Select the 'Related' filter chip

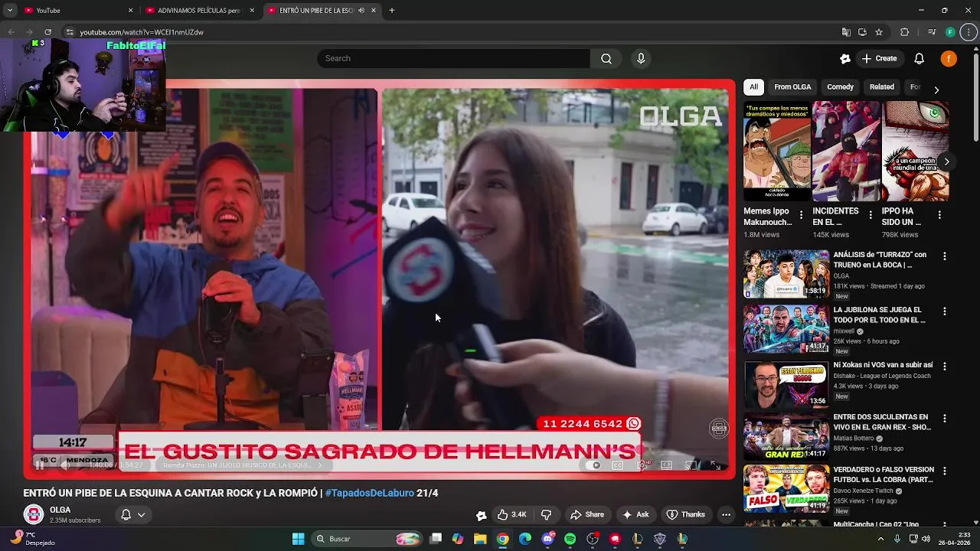click(x=881, y=86)
